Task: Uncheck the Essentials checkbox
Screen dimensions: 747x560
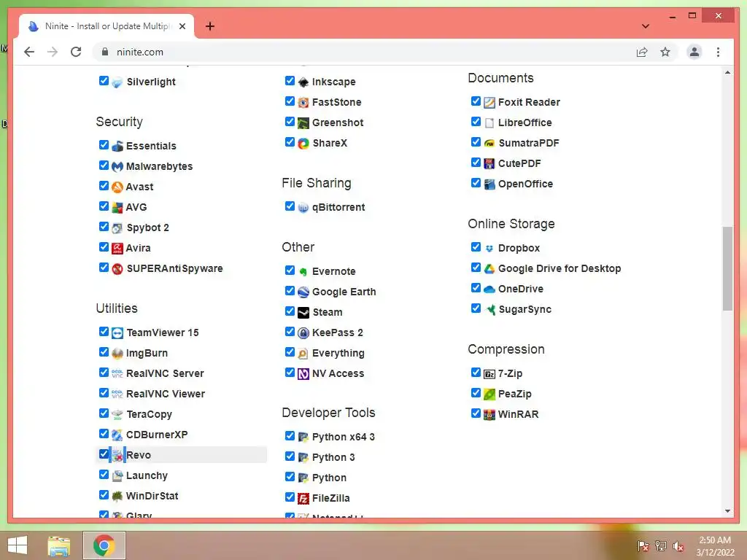Action: 104,144
